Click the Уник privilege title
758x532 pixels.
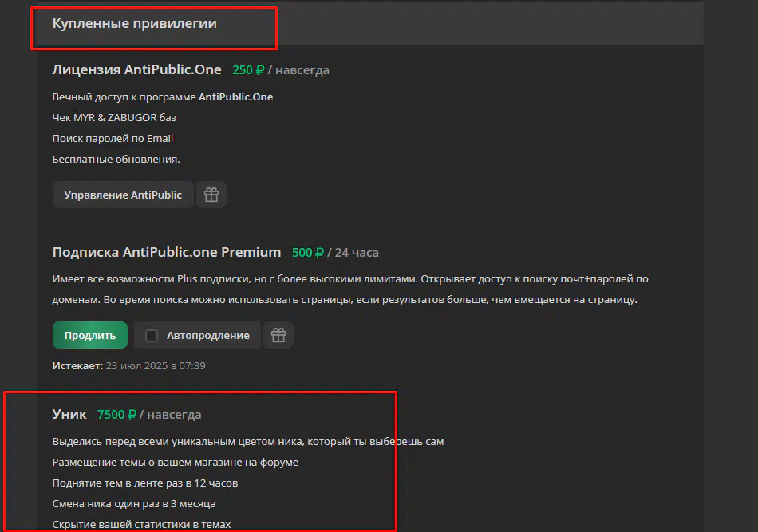point(69,414)
